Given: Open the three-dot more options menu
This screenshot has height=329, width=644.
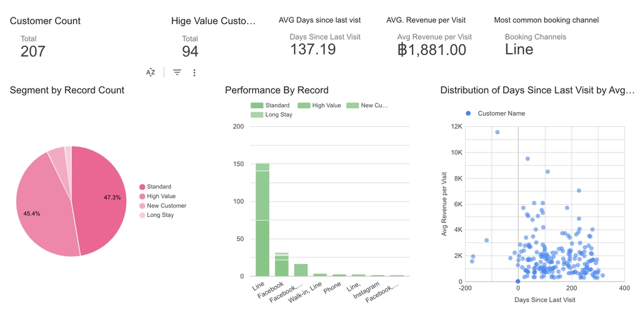Looking at the screenshot, I should point(195,73).
